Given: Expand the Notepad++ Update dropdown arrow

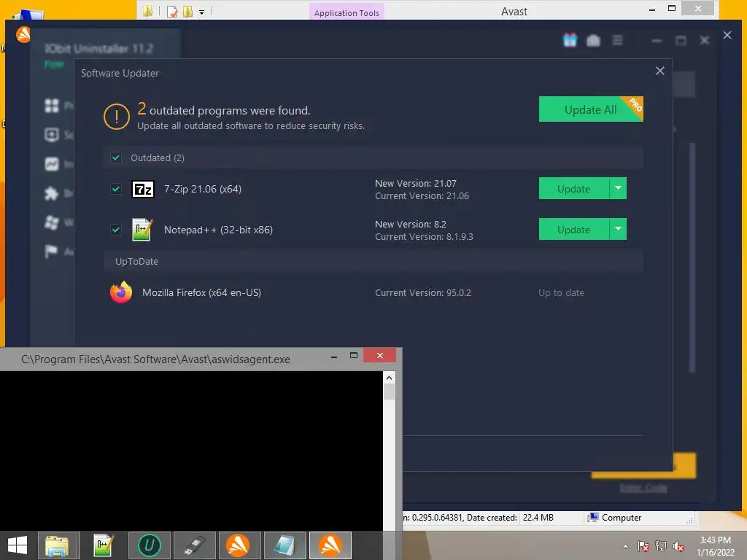Looking at the screenshot, I should 618,229.
